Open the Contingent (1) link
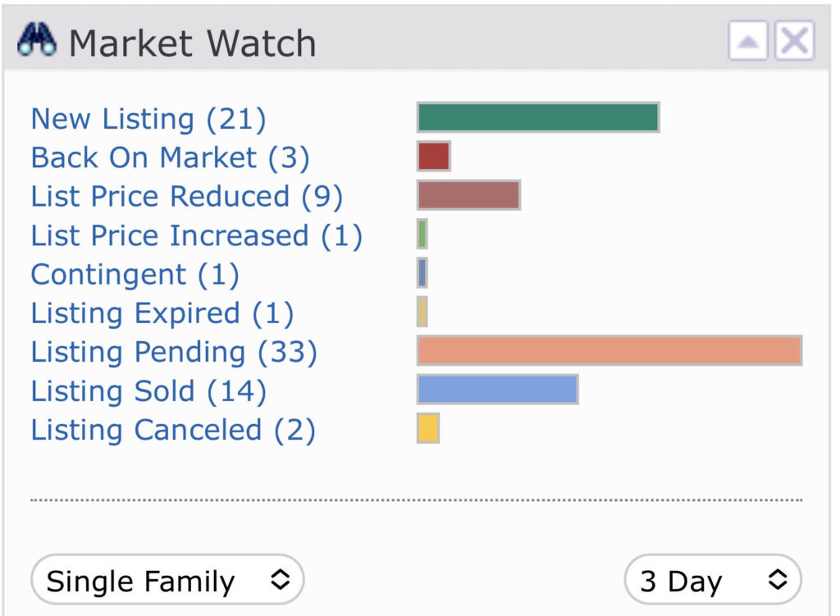The image size is (840, 616). (x=135, y=274)
